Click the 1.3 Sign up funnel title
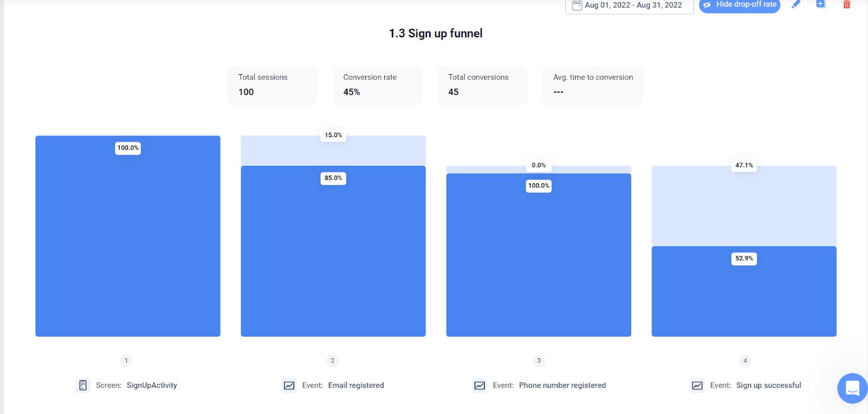The width and height of the screenshot is (868, 414). click(x=435, y=33)
